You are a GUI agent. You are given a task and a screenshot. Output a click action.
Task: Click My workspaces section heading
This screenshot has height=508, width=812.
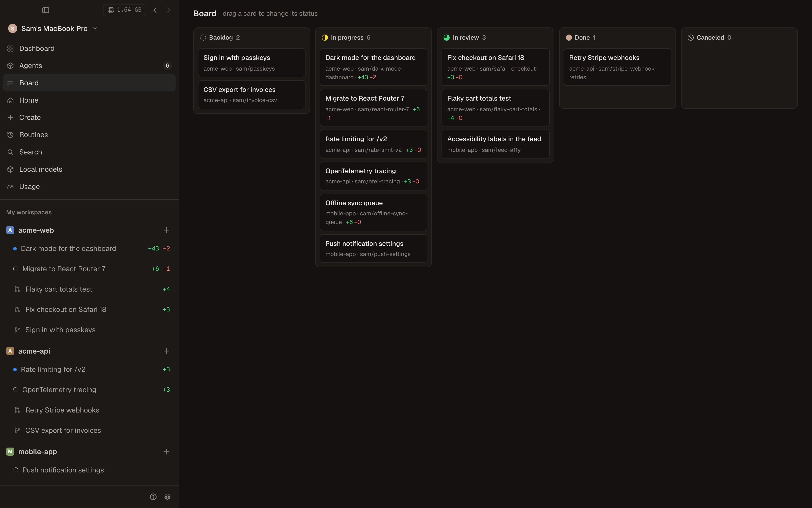[x=29, y=212]
